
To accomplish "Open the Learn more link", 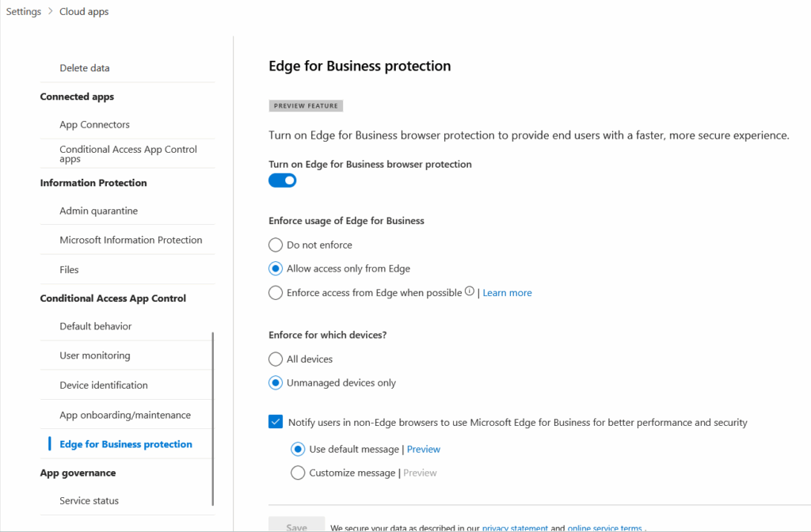I will [x=507, y=293].
